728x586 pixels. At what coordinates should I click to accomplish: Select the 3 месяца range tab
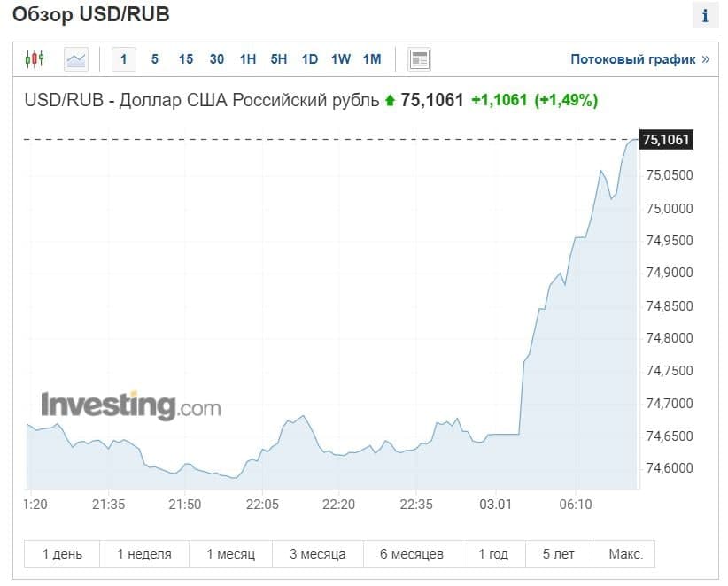317,554
